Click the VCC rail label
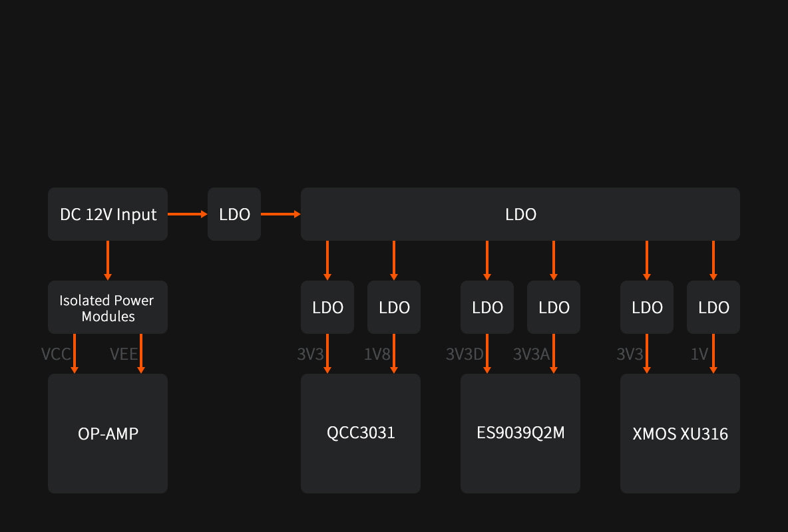 pos(56,354)
